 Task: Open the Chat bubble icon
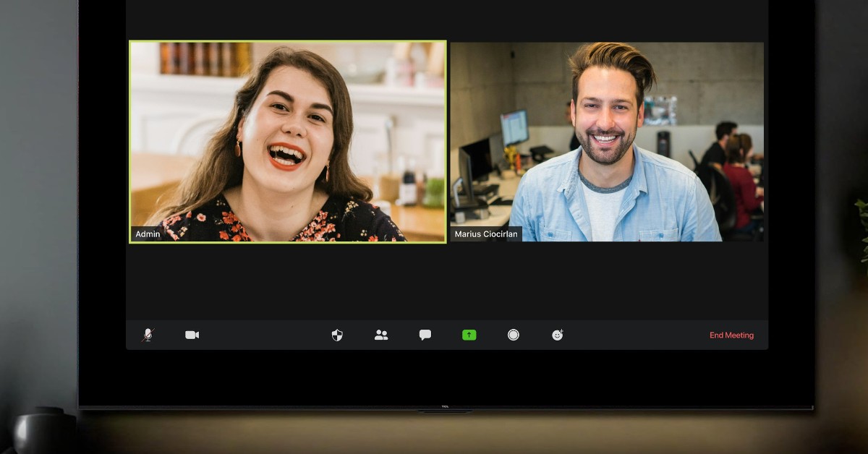pos(425,335)
